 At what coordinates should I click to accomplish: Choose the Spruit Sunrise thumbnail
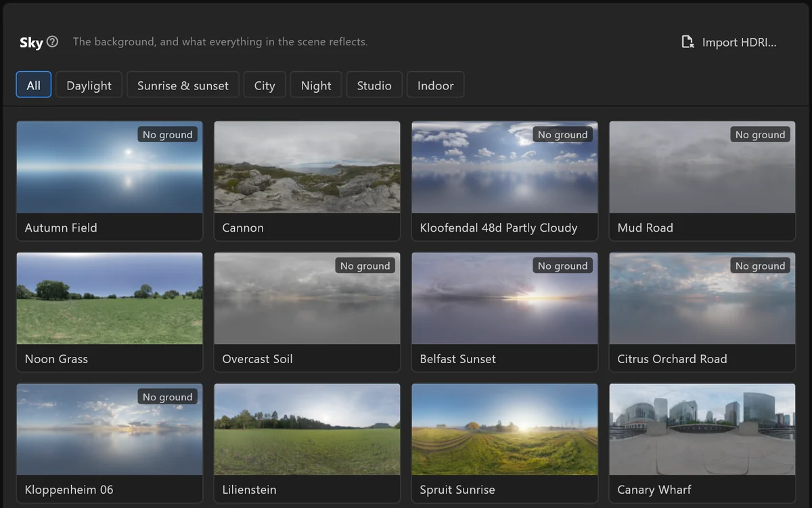tap(505, 429)
